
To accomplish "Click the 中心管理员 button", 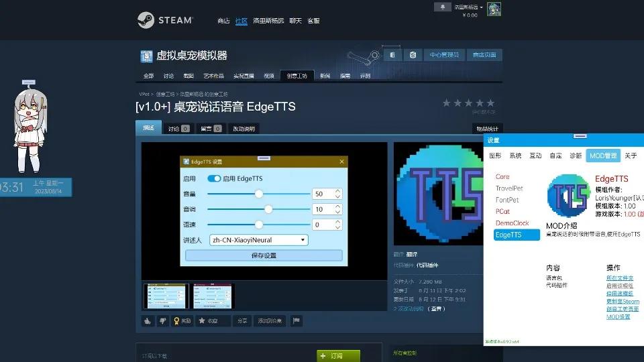I will (x=444, y=54).
